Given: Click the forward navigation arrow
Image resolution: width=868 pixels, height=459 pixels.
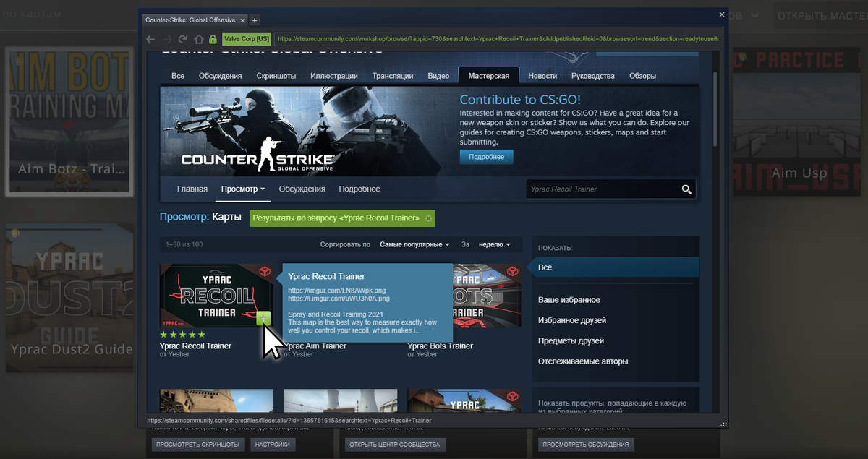Looking at the screenshot, I should point(166,38).
